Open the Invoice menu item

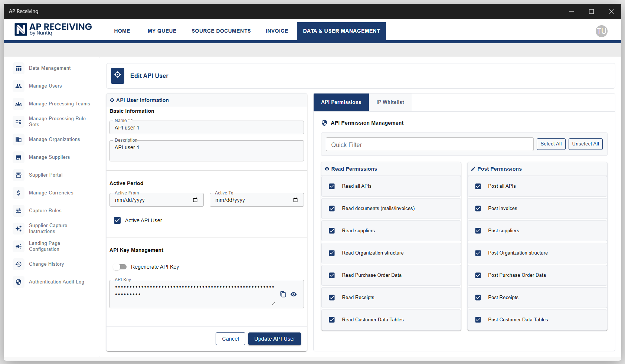point(276,31)
